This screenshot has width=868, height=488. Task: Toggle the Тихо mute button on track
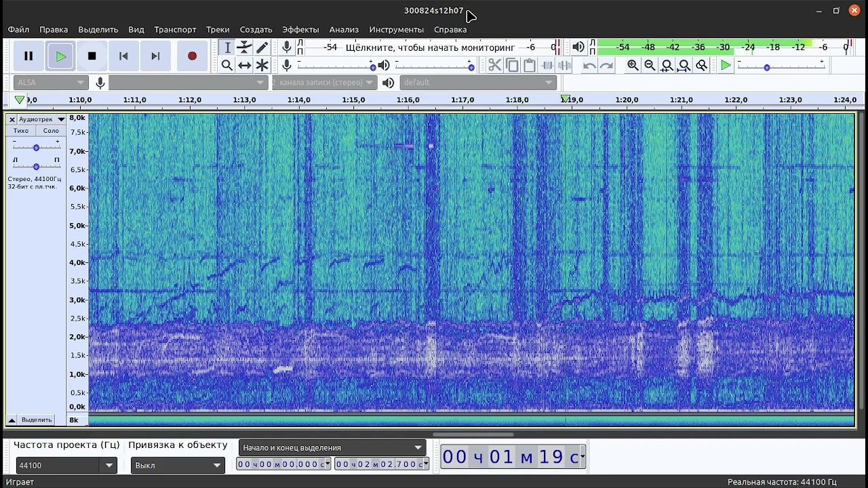point(21,131)
